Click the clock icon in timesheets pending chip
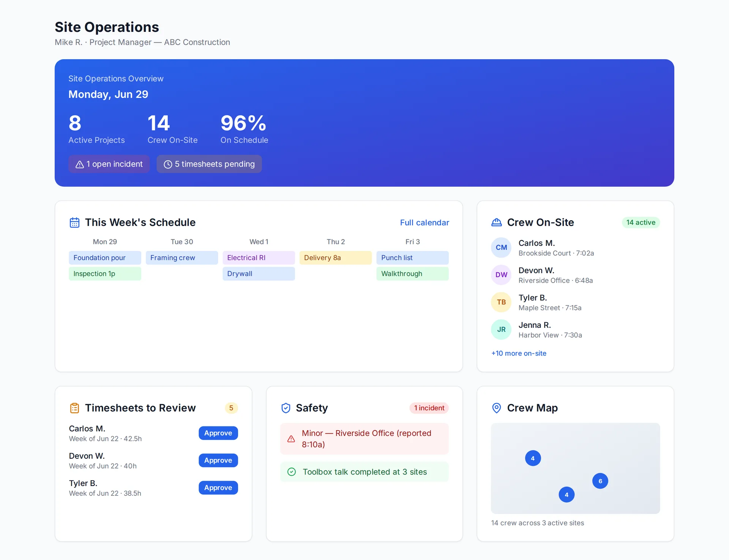 (168, 164)
